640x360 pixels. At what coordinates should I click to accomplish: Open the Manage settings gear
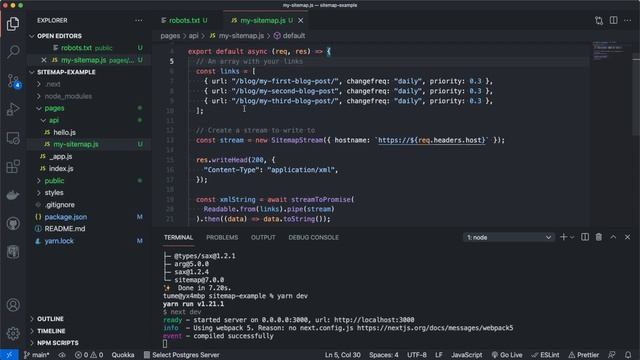(x=13, y=333)
